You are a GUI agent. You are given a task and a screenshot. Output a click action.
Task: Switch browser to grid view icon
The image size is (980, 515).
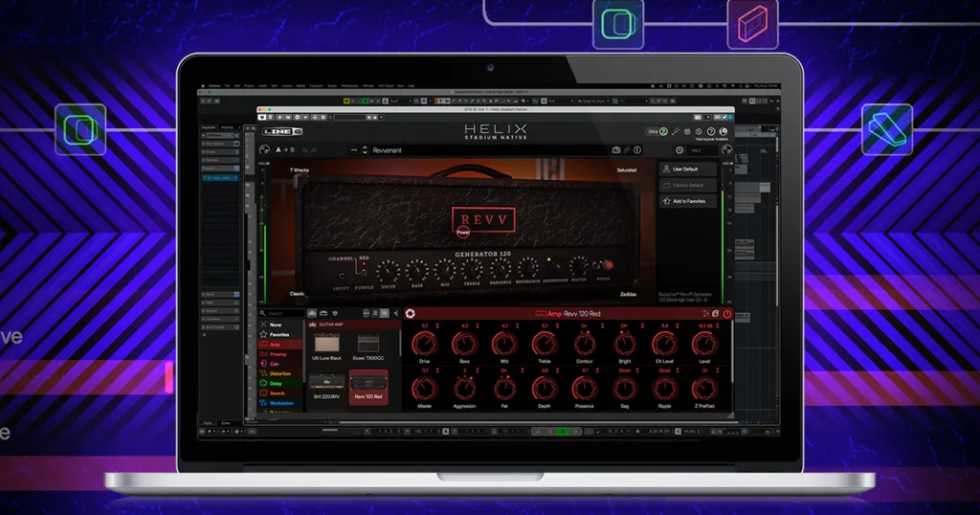[x=385, y=313]
